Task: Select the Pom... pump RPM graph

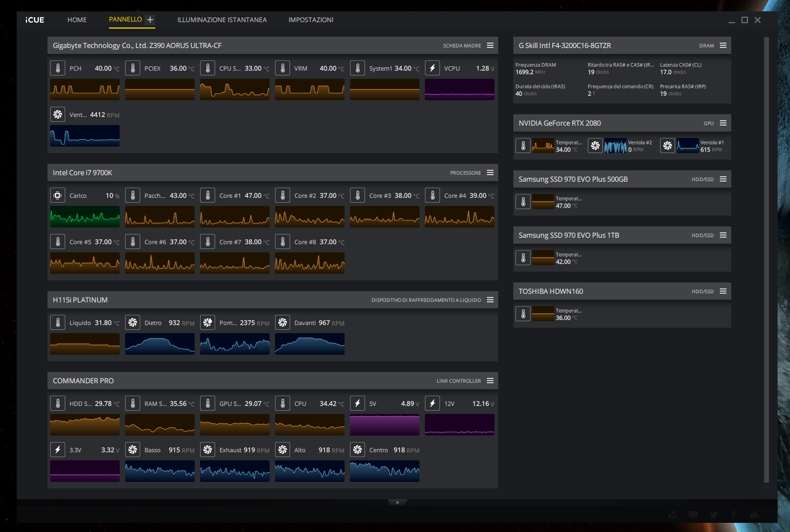Action: [235, 343]
